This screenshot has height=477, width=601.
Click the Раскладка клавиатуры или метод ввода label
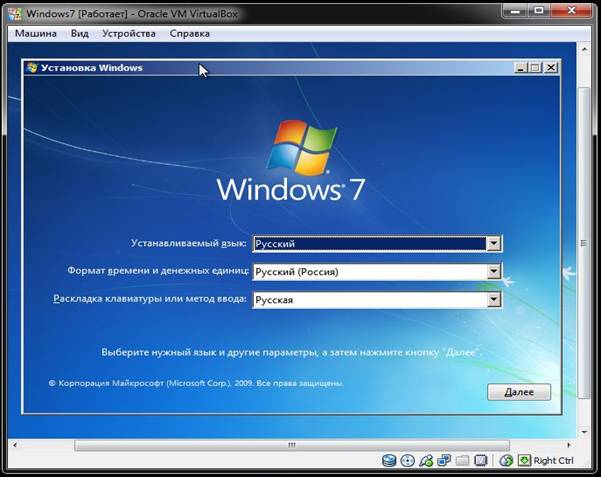click(x=149, y=299)
